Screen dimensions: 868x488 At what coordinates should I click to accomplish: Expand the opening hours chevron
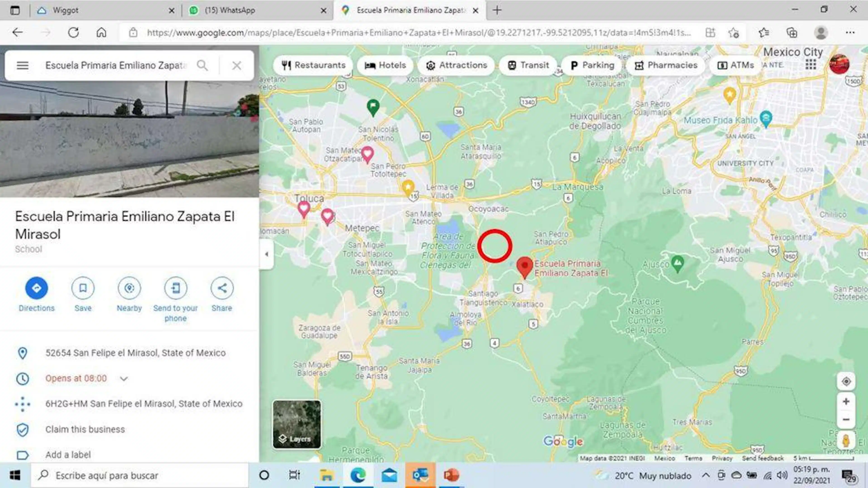click(x=124, y=379)
